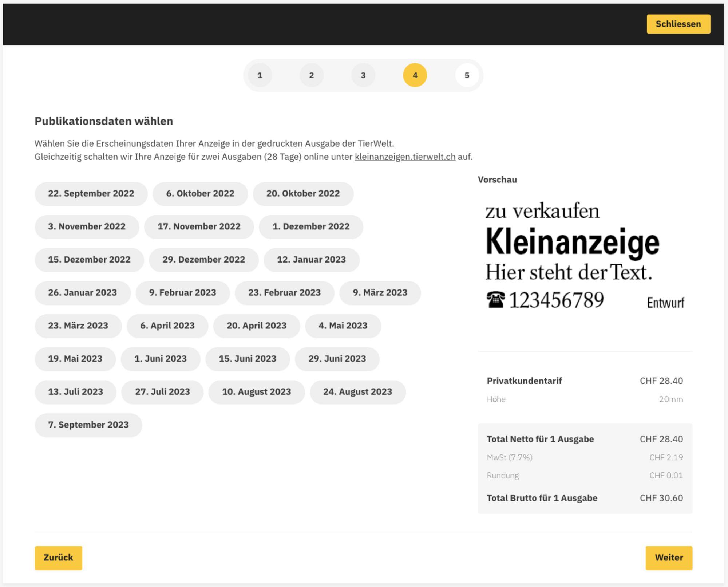Screen dimensions: 728x587
Task: Toggle the 4. Mai 2023 date
Action: 343,326
